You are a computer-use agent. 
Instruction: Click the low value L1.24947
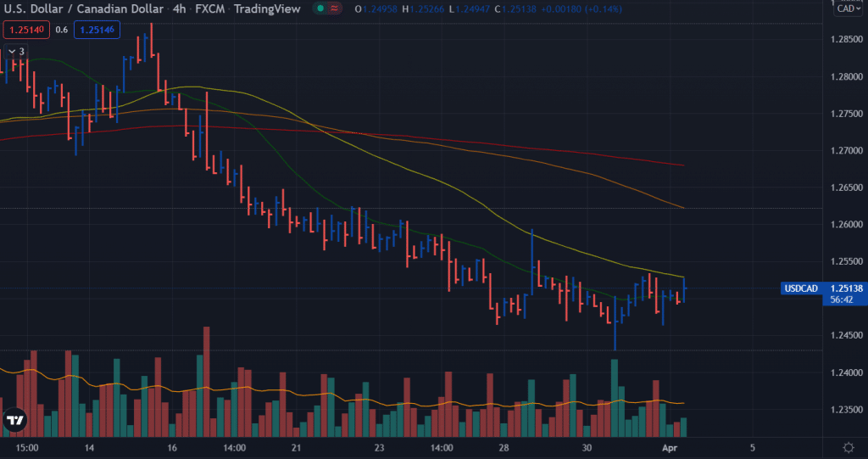click(x=470, y=8)
